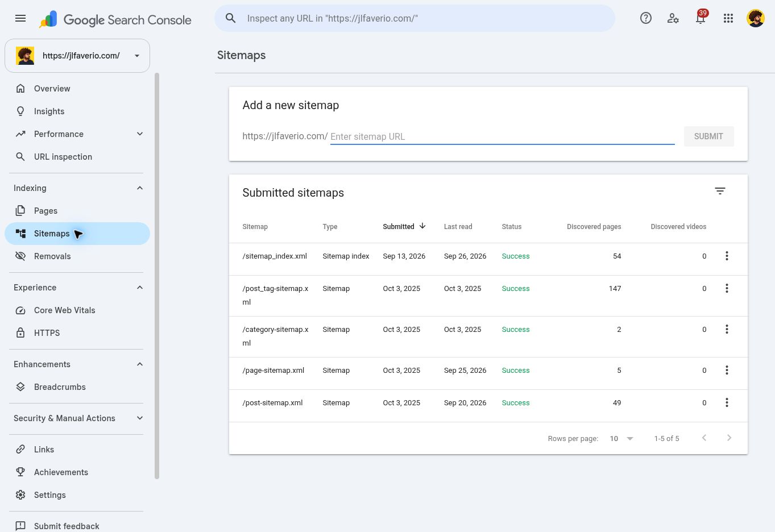775x532 pixels.
Task: Go to the previous page of sitemaps
Action: click(704, 438)
